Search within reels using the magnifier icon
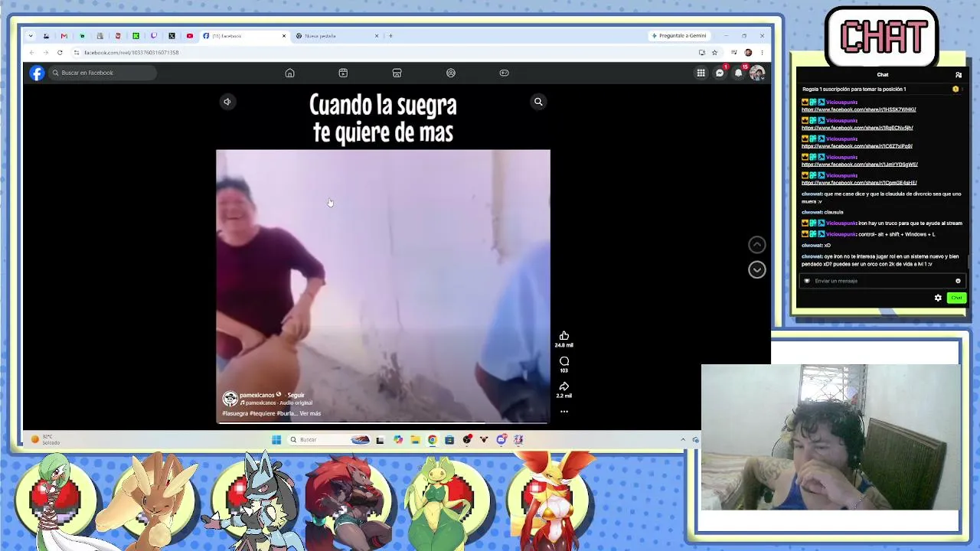Screen dimensions: 980x551 [538, 102]
